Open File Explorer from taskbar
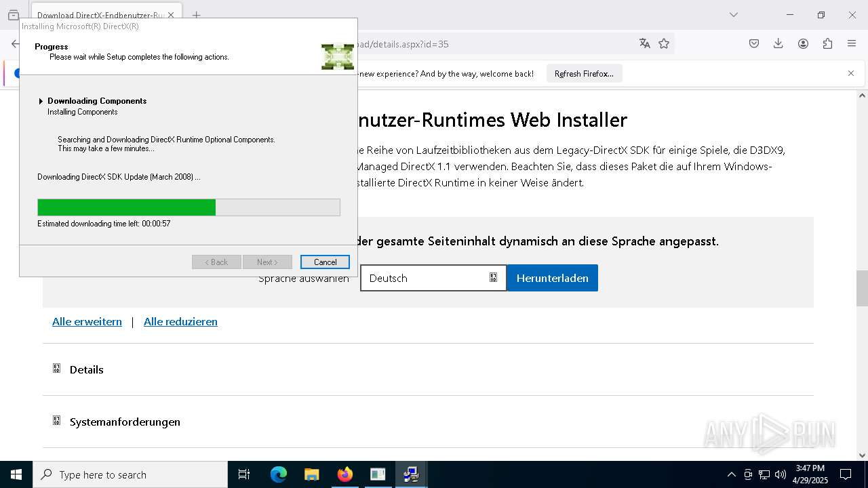This screenshot has height=488, width=868. pos(311,474)
